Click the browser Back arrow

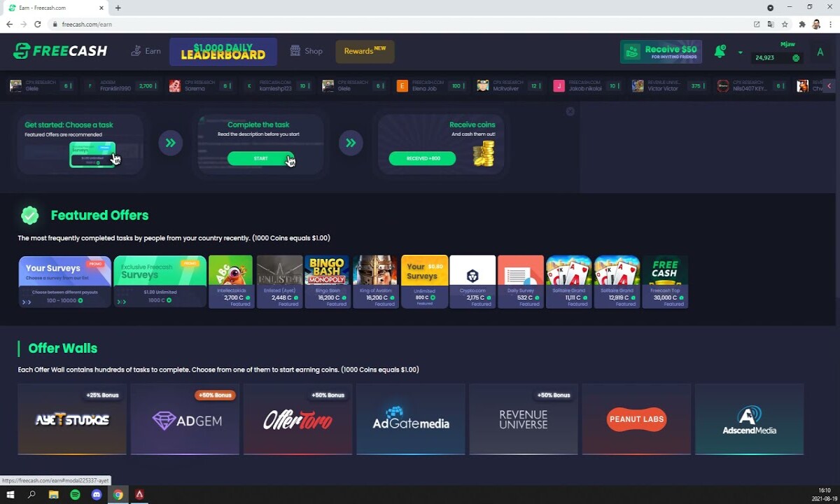[10, 24]
